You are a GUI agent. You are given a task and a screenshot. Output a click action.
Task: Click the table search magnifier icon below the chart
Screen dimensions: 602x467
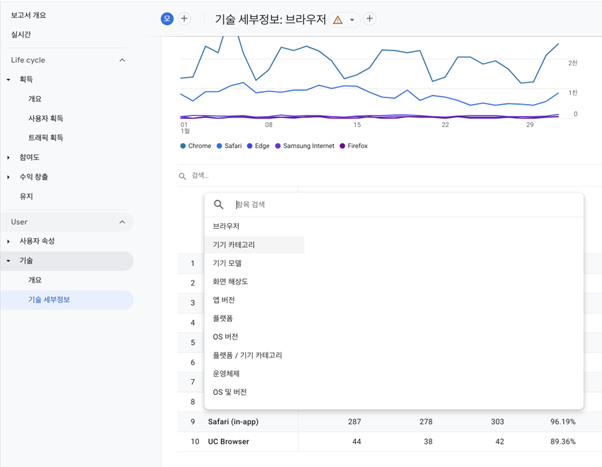[182, 176]
